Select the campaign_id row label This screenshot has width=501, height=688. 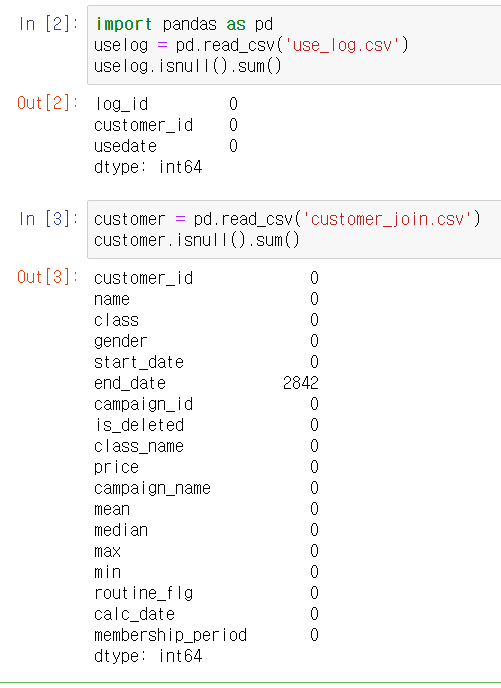pos(143,405)
